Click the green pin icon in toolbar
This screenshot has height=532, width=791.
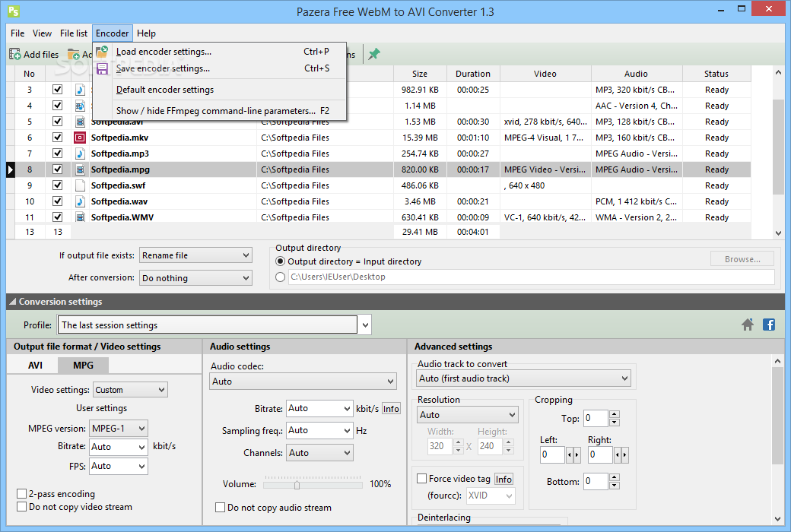(x=373, y=54)
